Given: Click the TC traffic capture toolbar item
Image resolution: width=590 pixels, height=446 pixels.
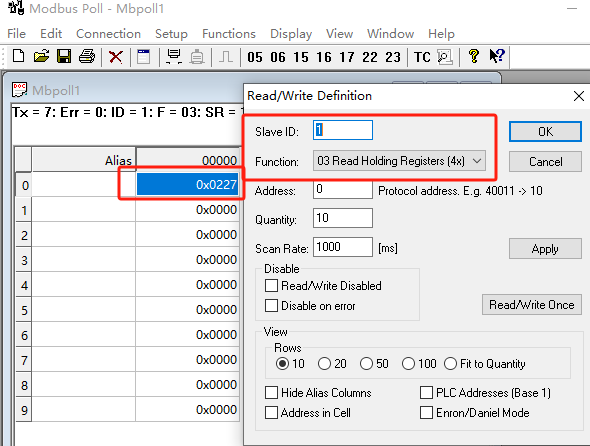Looking at the screenshot, I should click(422, 57).
